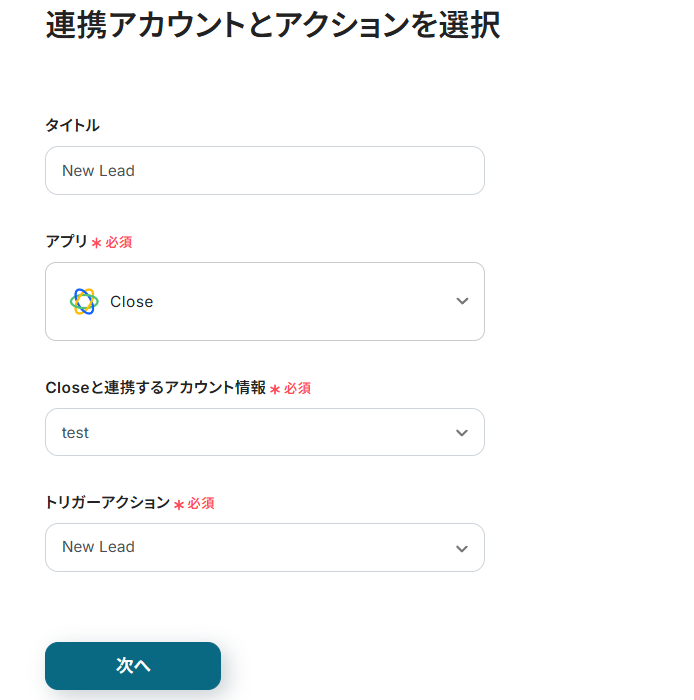This screenshot has width=694, height=700.
Task: Expand the account information dropdown chevron
Action: coord(462,433)
